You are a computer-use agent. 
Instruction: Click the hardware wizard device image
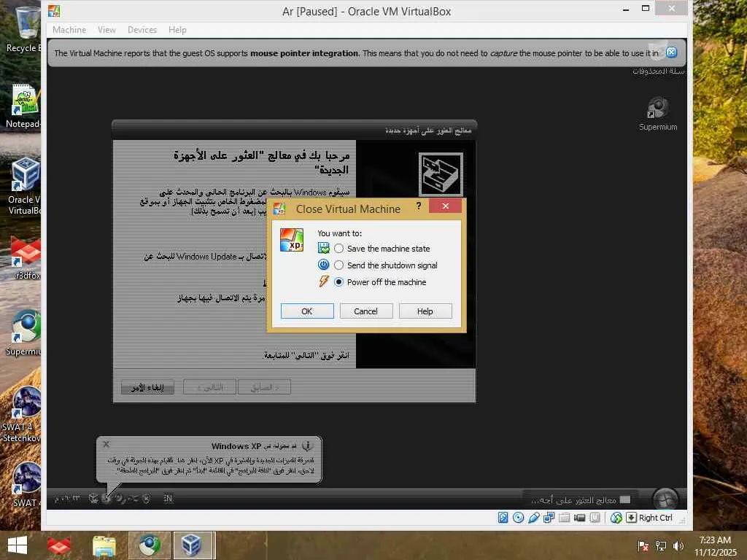coord(441,174)
